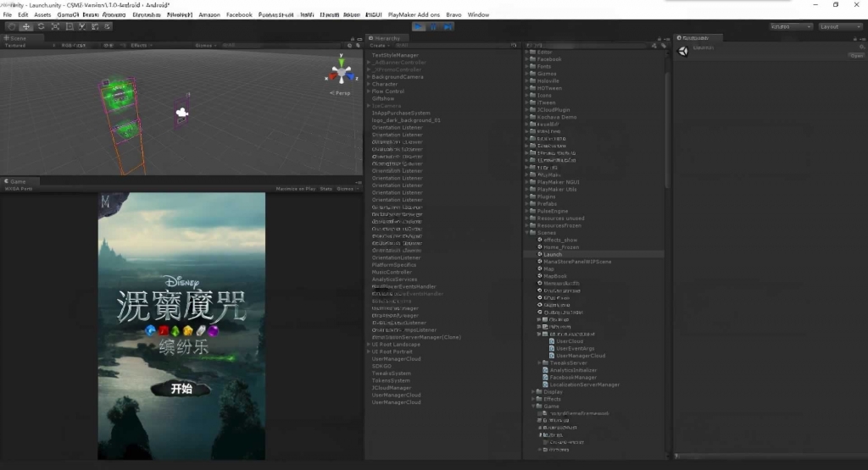Screen dimensions: 868x470
Task: Open the Textured draw mode dropdown
Action: pyautogui.click(x=30, y=46)
